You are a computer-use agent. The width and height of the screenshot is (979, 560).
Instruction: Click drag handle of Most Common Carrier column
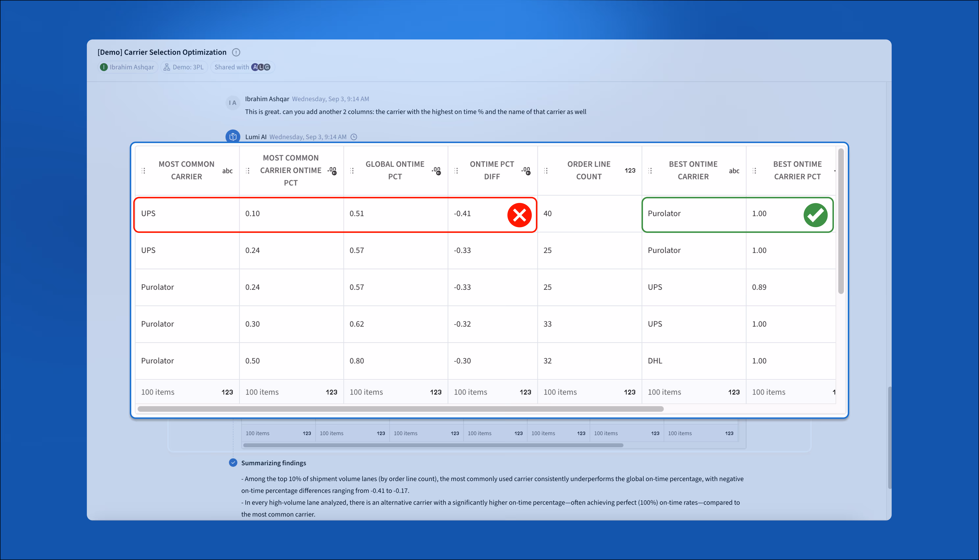point(143,170)
